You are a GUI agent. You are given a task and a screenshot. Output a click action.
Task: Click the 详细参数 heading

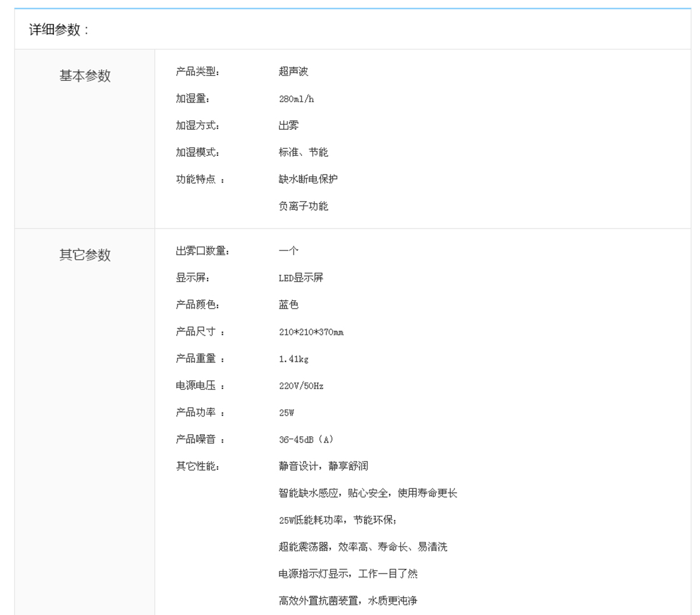pyautogui.click(x=59, y=30)
